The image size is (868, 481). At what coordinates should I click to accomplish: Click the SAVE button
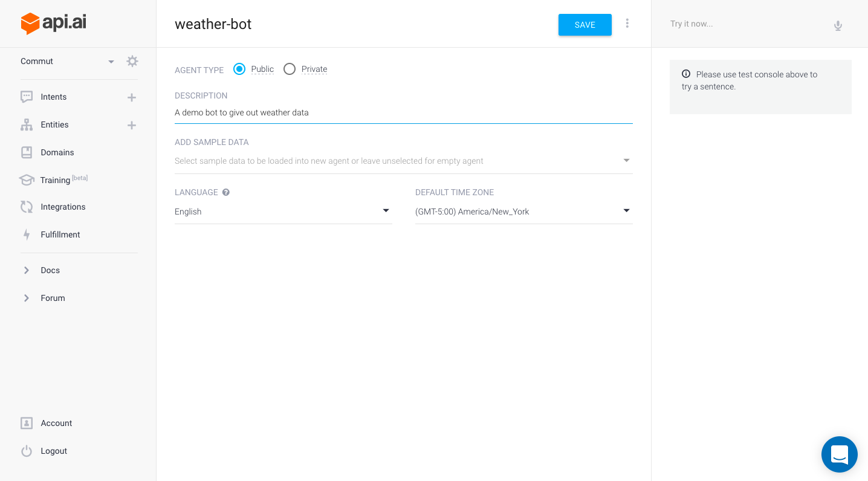[x=585, y=25]
